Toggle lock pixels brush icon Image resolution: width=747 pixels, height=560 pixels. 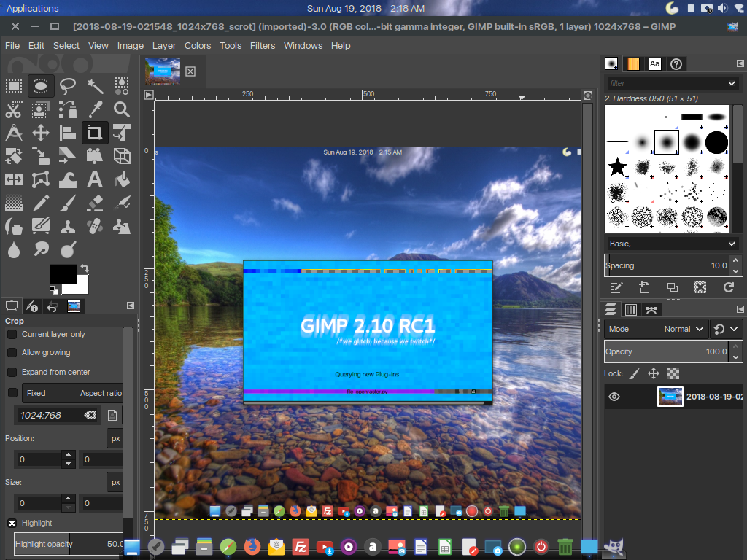pos(634,374)
